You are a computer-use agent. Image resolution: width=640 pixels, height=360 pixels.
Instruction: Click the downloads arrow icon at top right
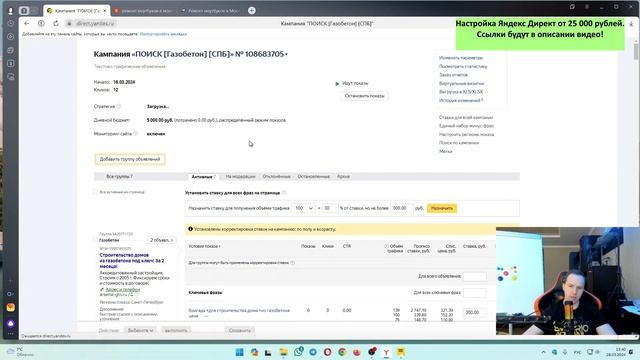631,24
